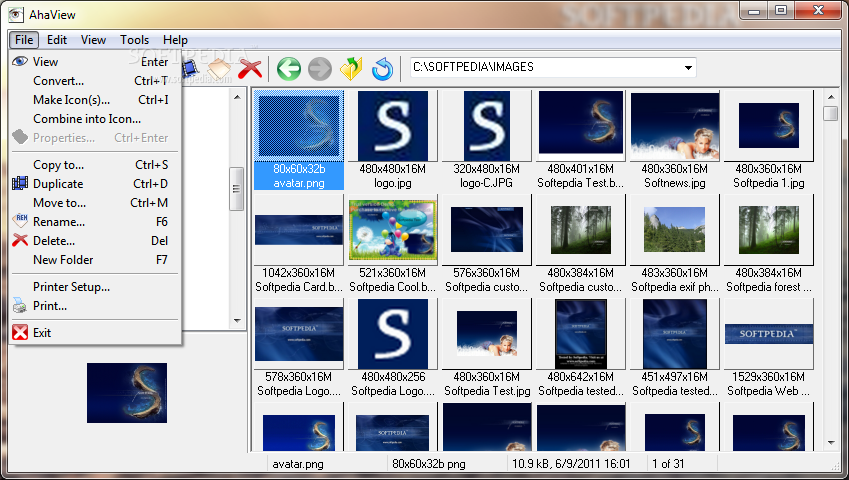Choose Copy to... in File menu

[95, 165]
